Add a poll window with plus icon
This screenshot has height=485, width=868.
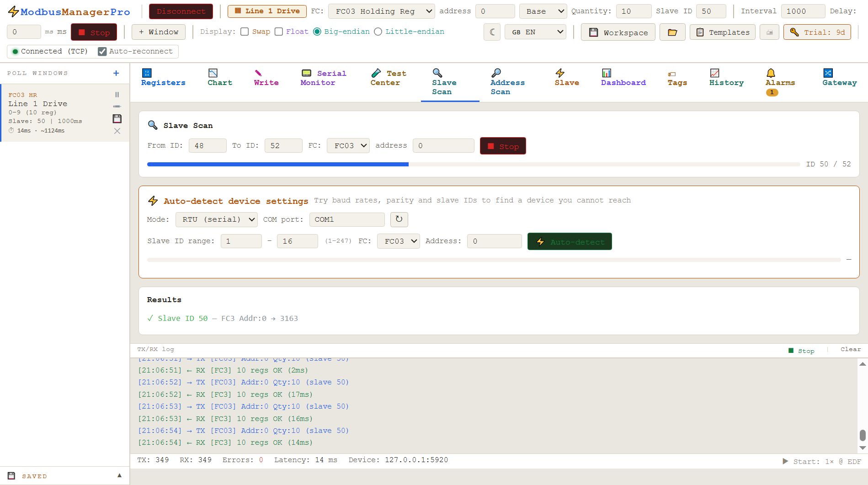coord(116,73)
